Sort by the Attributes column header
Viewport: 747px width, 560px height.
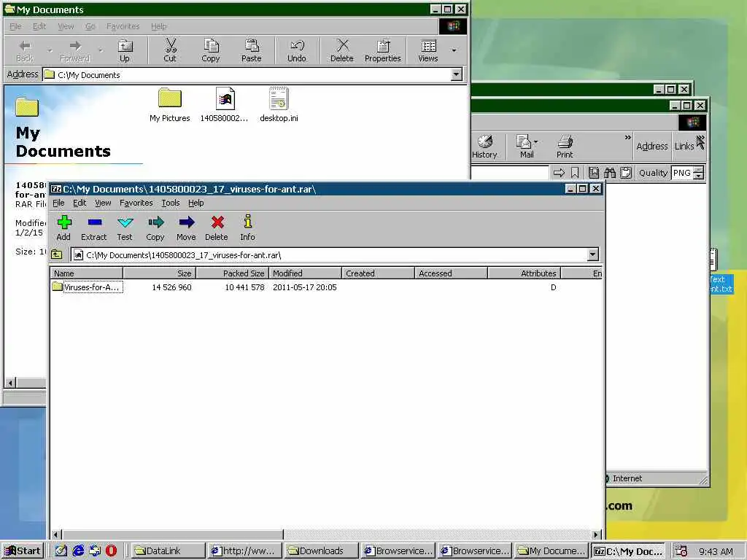pyautogui.click(x=524, y=273)
